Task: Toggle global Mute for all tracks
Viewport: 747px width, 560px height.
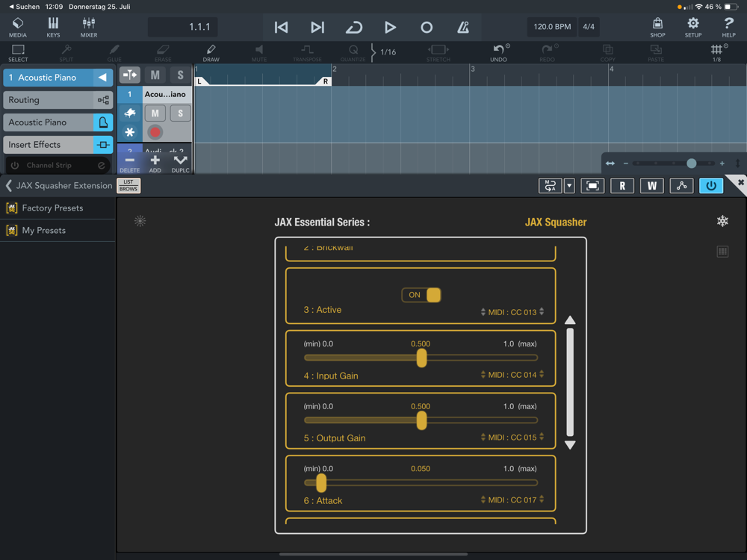Action: [155, 75]
